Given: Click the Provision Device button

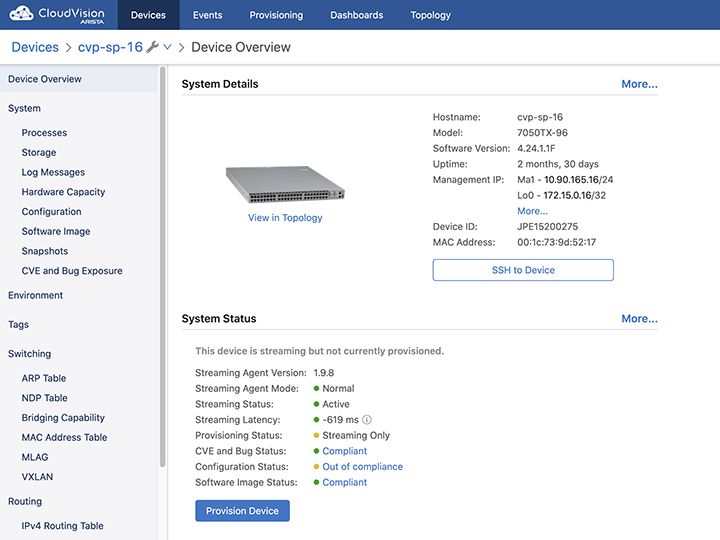Looking at the screenshot, I should coord(242,511).
